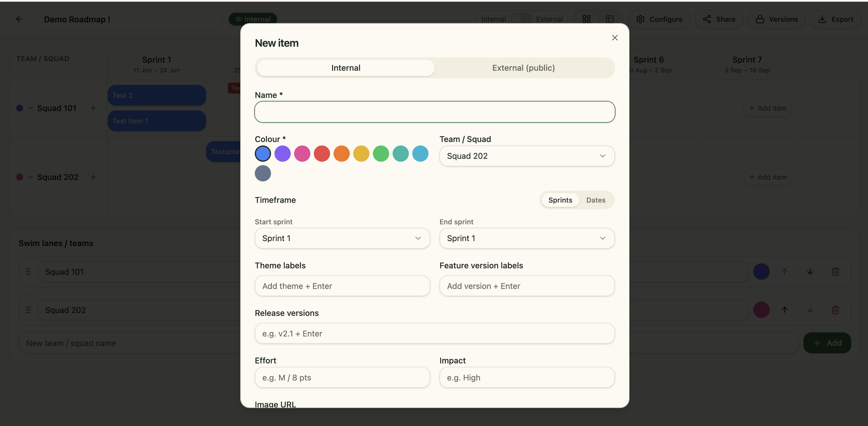Open Configure settings
868x426 pixels.
pos(659,19)
